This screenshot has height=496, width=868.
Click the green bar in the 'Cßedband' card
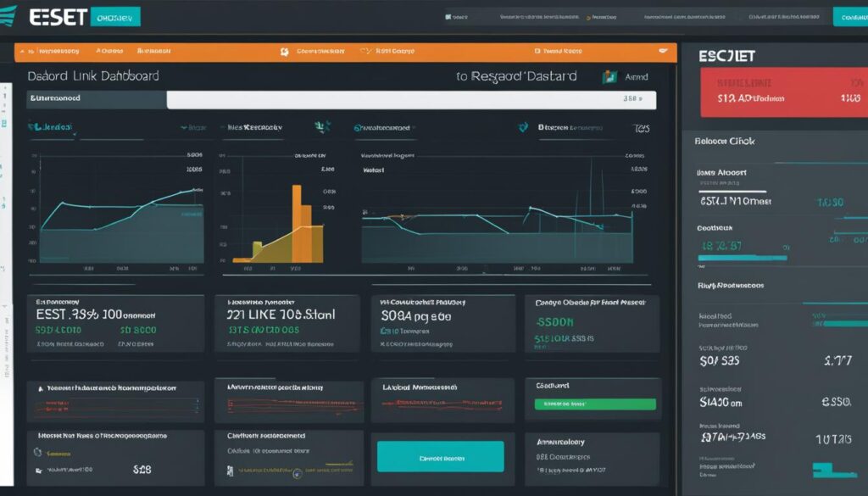point(595,404)
